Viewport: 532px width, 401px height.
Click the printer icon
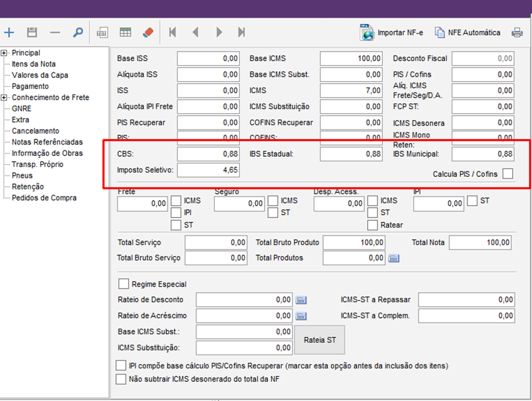pyautogui.click(x=517, y=32)
